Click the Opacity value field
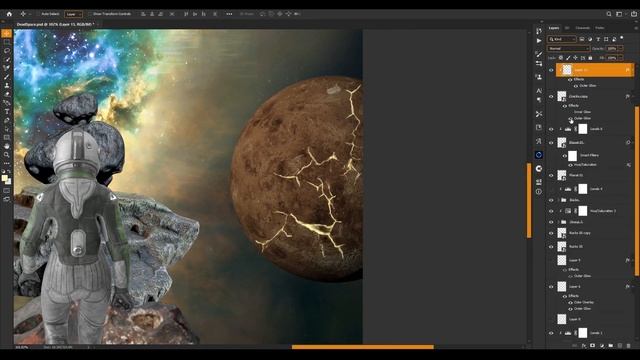This screenshot has height=360, width=640. pyautogui.click(x=611, y=49)
